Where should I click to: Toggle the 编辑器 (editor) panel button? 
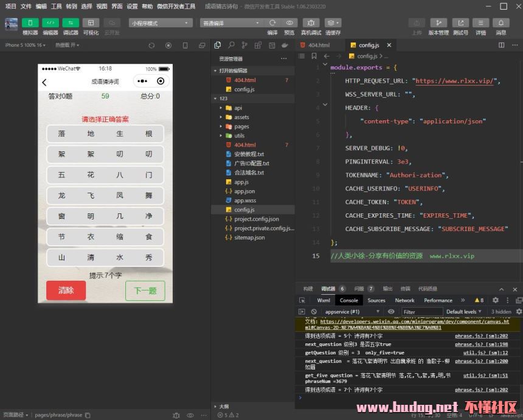pos(50,23)
